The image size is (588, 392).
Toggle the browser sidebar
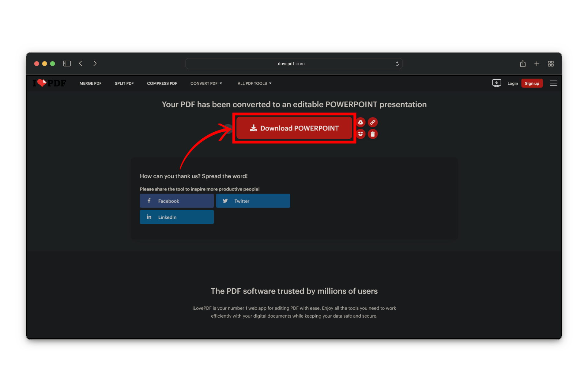(67, 63)
